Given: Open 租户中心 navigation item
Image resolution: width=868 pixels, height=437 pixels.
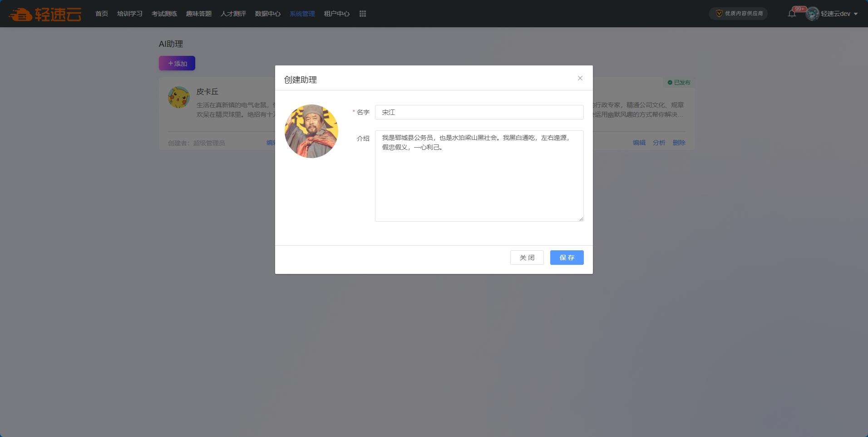Looking at the screenshot, I should (x=337, y=14).
